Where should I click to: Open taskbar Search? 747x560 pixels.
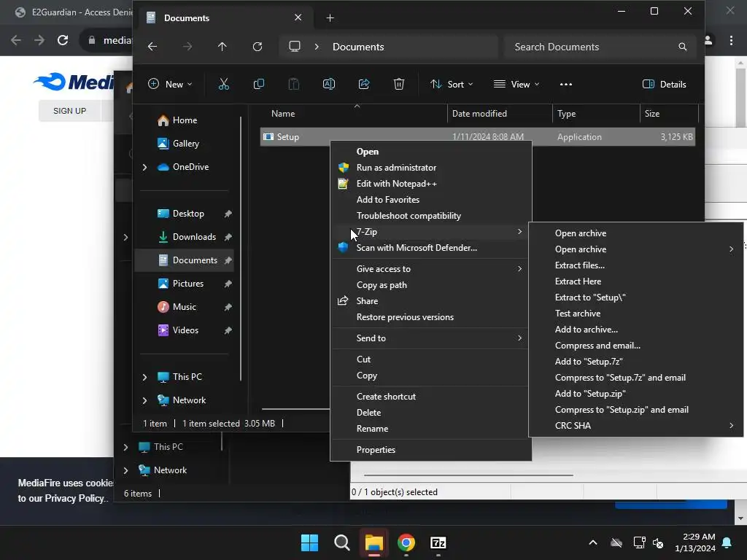click(x=341, y=542)
